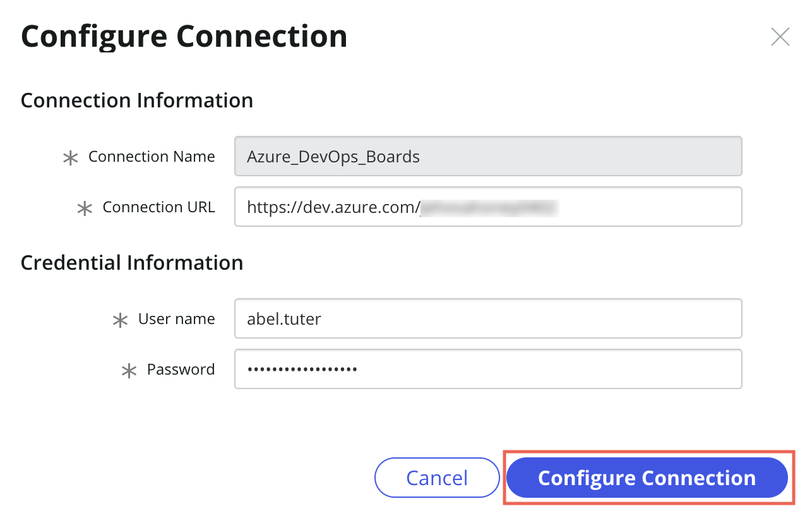Viewport: 812px width, 518px height.
Task: Click the Connection Information heading
Action: pos(137,100)
